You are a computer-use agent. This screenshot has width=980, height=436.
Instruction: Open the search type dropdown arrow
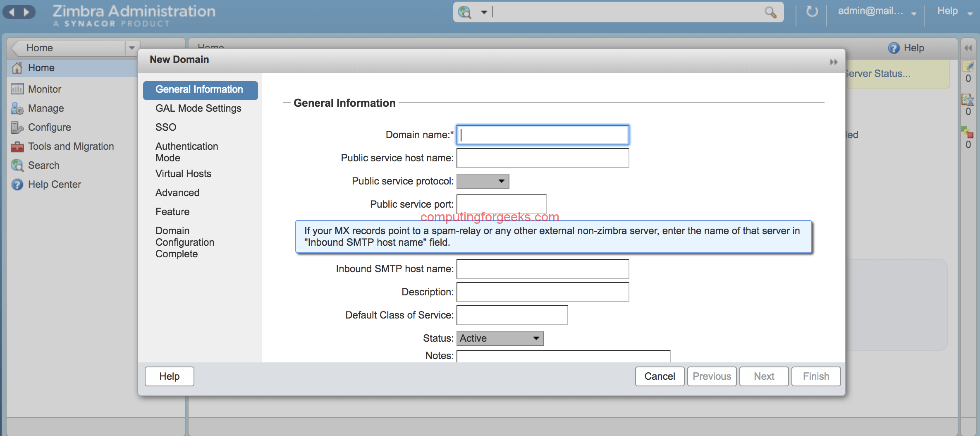(484, 12)
